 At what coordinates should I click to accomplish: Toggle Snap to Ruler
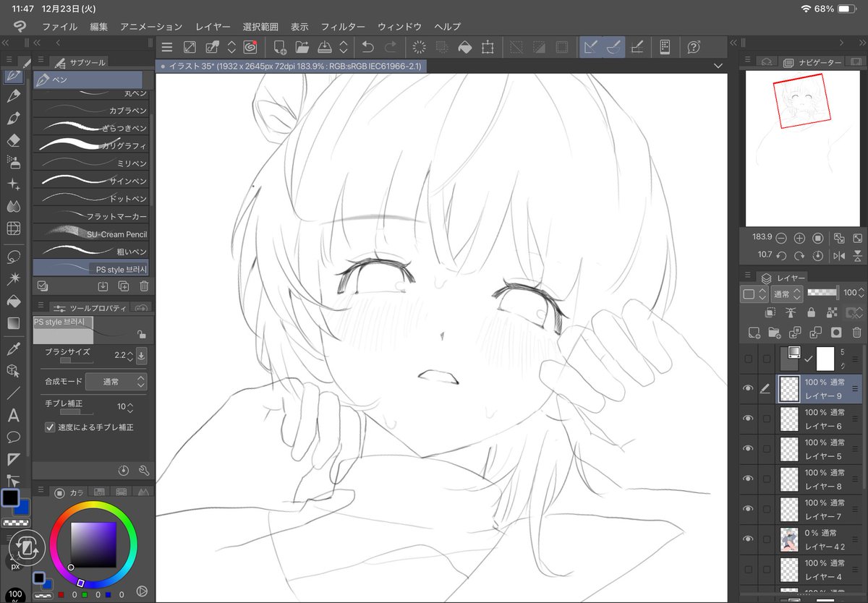[x=591, y=47]
